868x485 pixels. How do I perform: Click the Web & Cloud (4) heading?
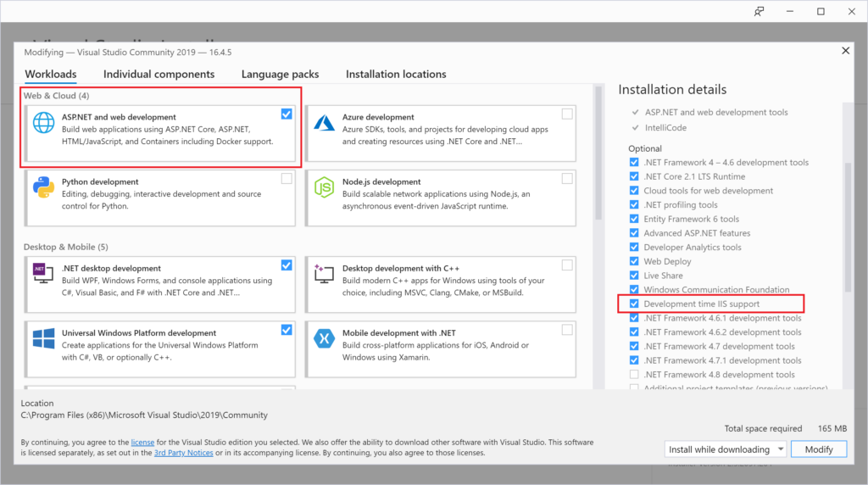(x=57, y=96)
